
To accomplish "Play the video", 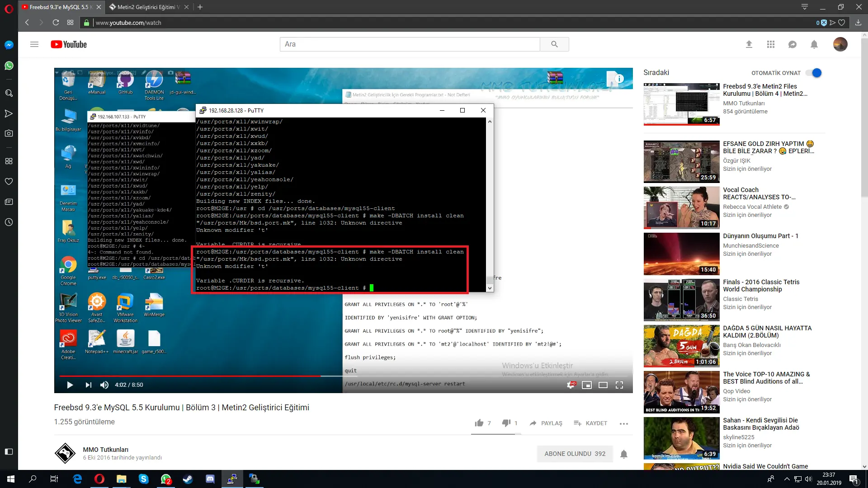I will tap(70, 385).
